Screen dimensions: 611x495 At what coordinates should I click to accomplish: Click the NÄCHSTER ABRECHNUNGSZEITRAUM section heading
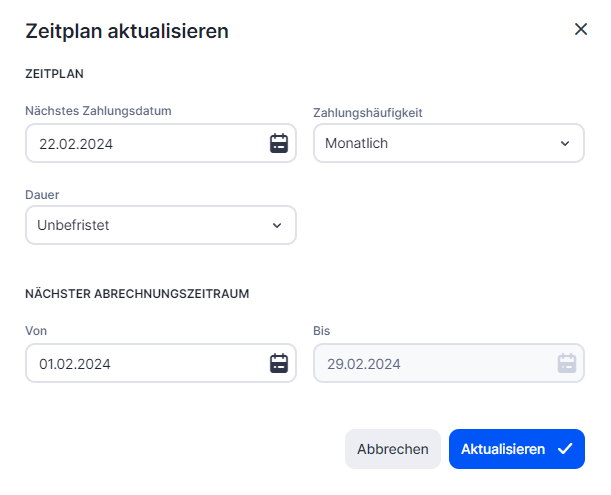pos(137,294)
